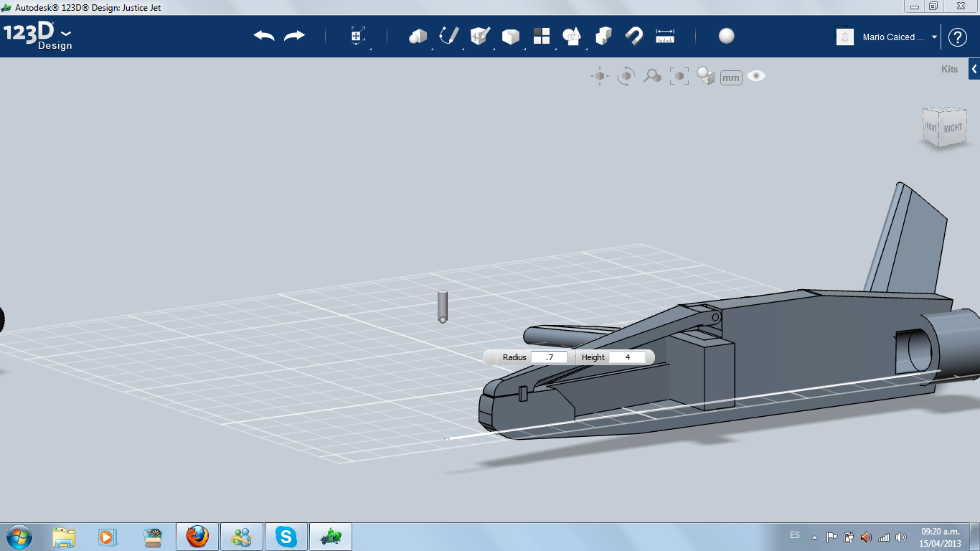Screen dimensions: 980x551
Task: Toggle the eye visibility option
Action: pyautogui.click(x=756, y=75)
